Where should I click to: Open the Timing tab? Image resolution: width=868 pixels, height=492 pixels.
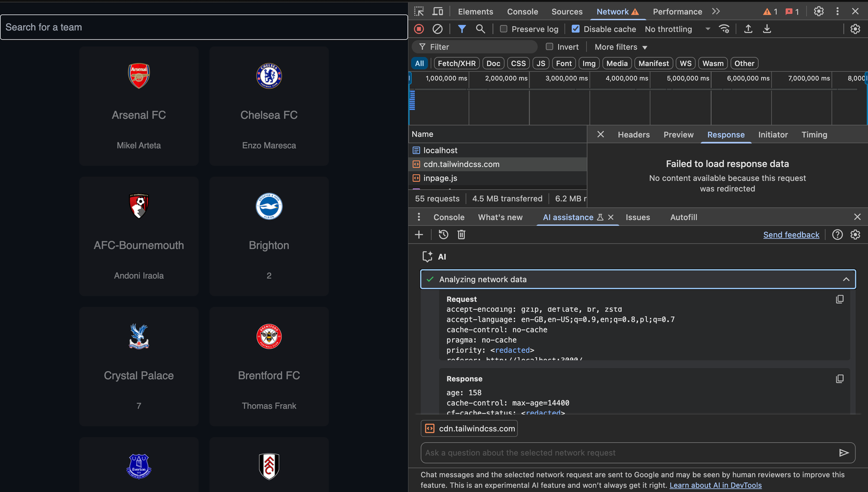[814, 135]
